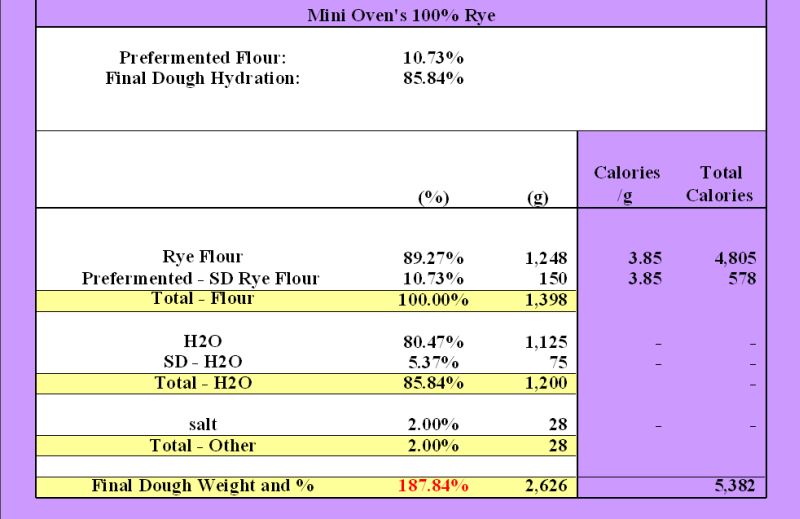Select the red 187.84% final dough percentage
Image resolution: width=800 pixels, height=519 pixels.
point(433,487)
